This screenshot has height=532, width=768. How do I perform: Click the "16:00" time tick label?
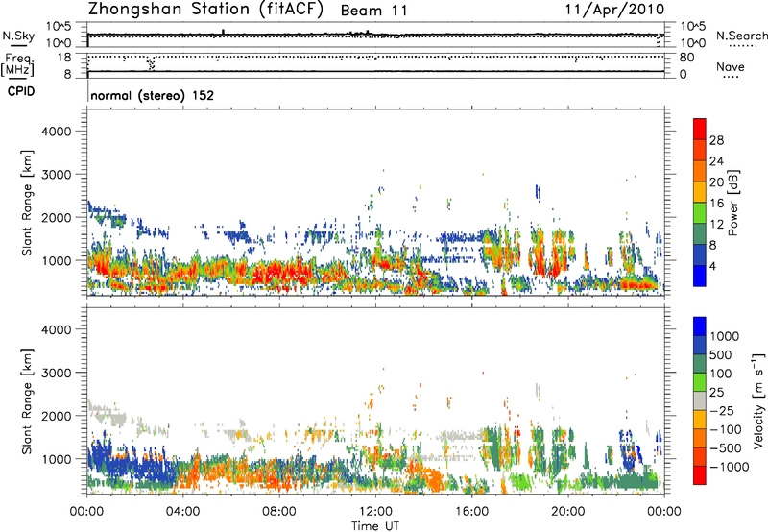click(x=471, y=512)
